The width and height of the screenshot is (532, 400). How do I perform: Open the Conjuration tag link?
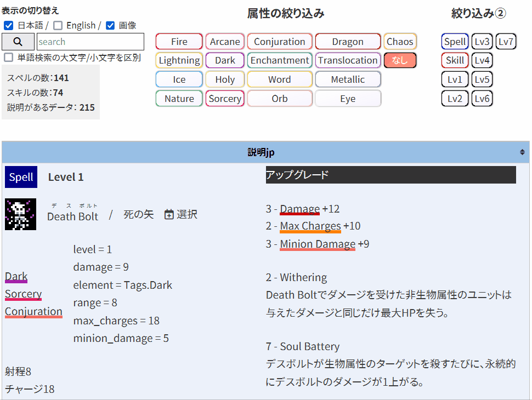[33, 311]
